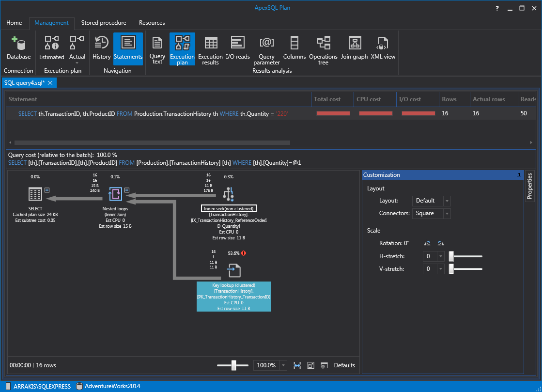Open the Home ribbon tab
This screenshot has height=392, width=542.
tap(14, 23)
